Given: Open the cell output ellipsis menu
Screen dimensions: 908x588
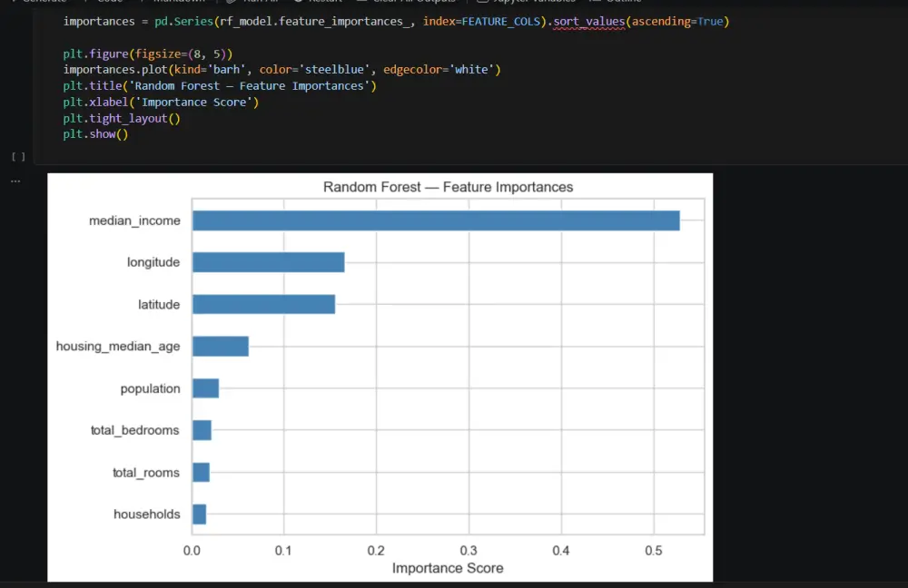Looking at the screenshot, I should click(15, 181).
